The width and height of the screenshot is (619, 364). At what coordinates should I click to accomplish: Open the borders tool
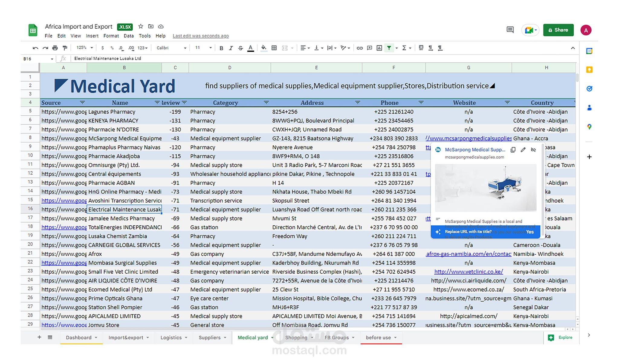pos(274,48)
